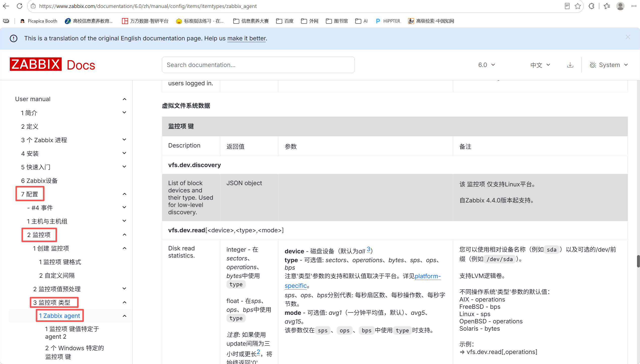Click the vfs.dev.discovery key text
This screenshot has width=640, height=364.
tap(194, 165)
